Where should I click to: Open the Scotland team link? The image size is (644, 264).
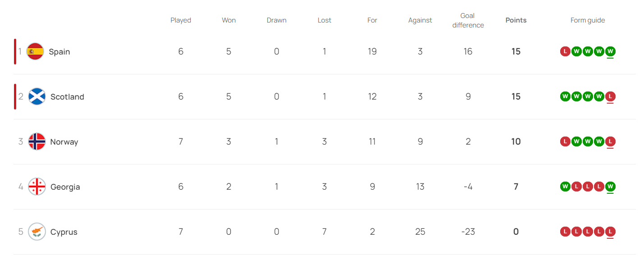point(67,97)
